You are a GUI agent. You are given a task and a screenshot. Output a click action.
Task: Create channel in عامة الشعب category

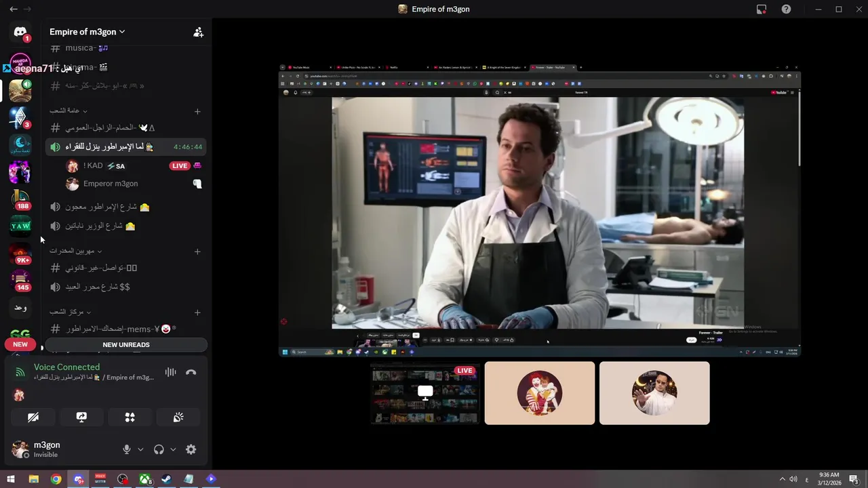coord(197,111)
